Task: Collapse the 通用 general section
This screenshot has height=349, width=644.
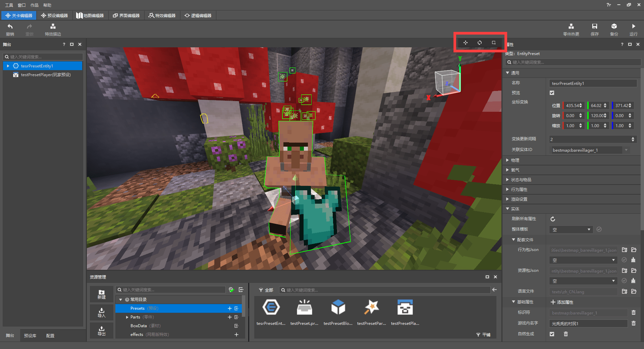Action: click(507, 73)
